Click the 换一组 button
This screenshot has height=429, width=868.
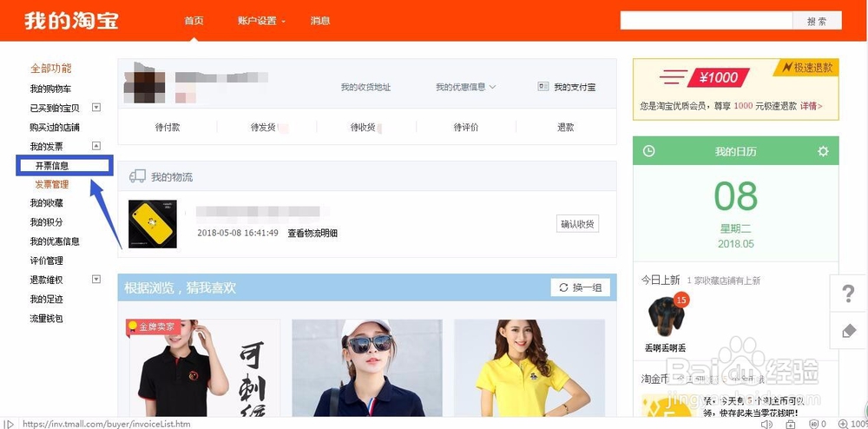581,287
